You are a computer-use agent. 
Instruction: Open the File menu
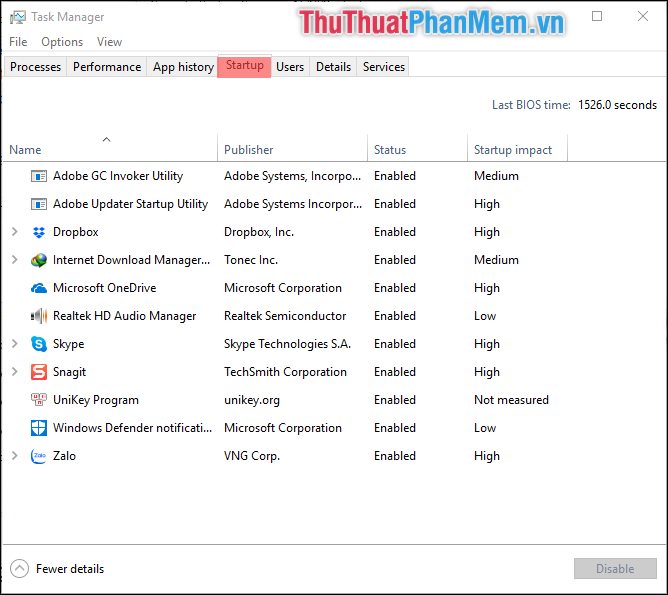18,42
